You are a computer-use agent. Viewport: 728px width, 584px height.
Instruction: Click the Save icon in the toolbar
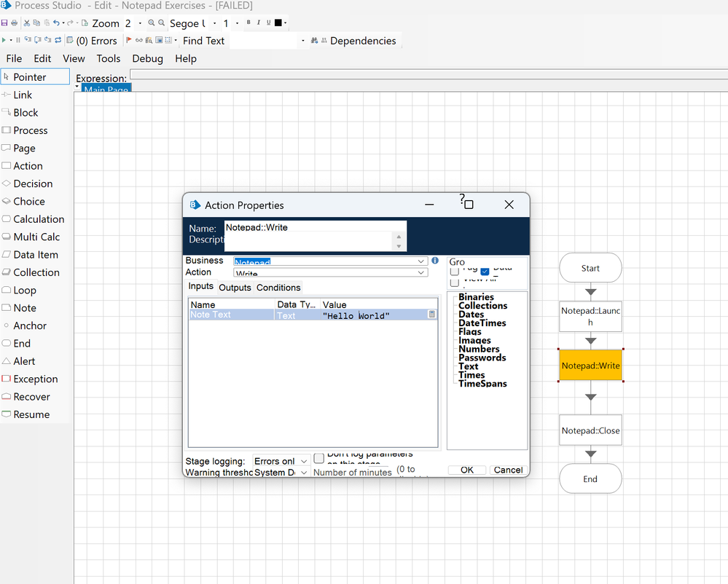point(5,23)
